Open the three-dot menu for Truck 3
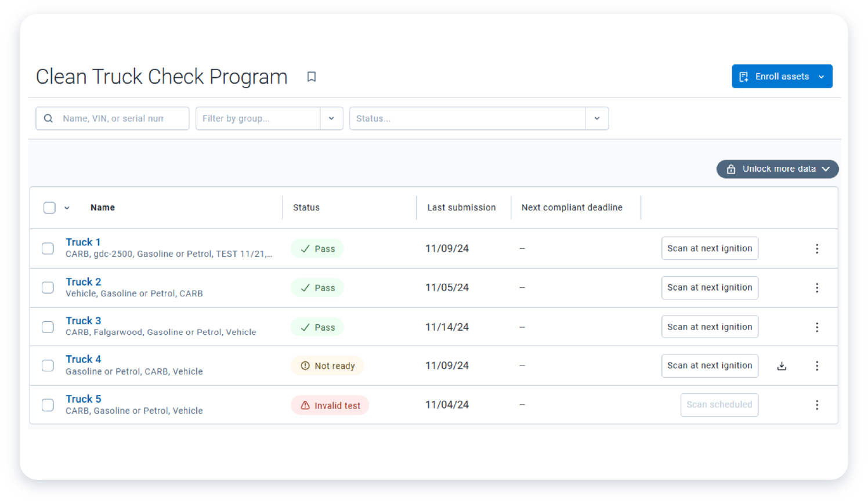The height and width of the screenshot is (503, 868). coord(817,327)
